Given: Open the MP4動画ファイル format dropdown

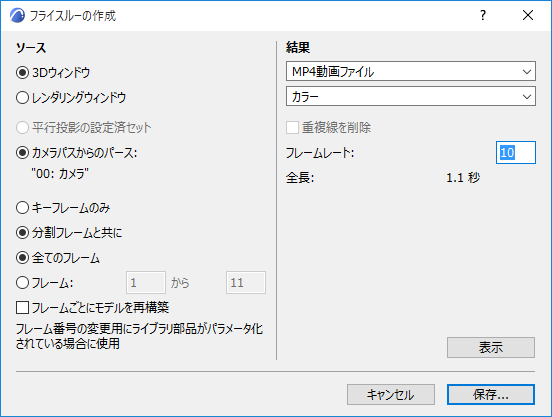Looking at the screenshot, I should (411, 71).
